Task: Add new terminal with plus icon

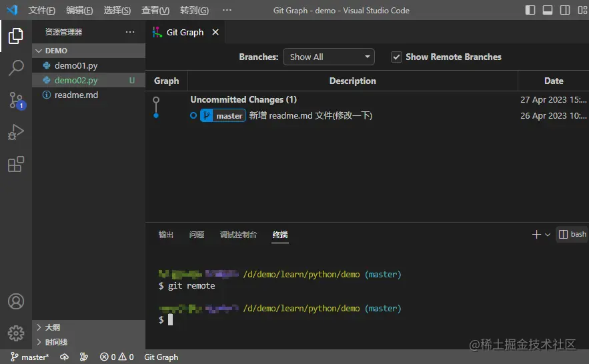Action: [536, 235]
